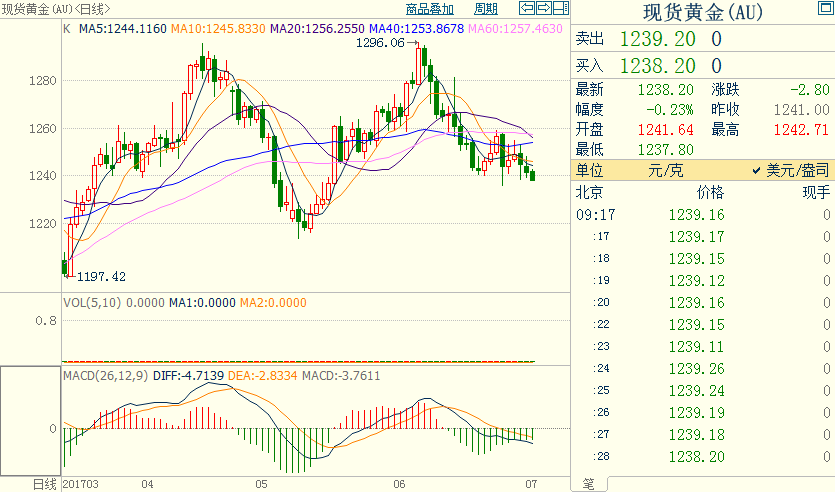Select the checked 美元/盎司 unit option
The width and height of the screenshot is (835, 492).
click(790, 171)
